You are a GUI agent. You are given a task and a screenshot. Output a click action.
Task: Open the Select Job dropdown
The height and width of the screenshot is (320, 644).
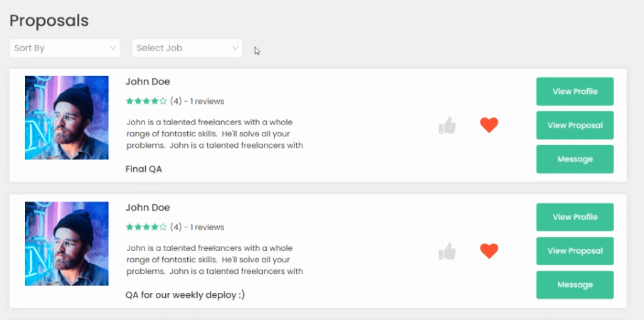[187, 48]
